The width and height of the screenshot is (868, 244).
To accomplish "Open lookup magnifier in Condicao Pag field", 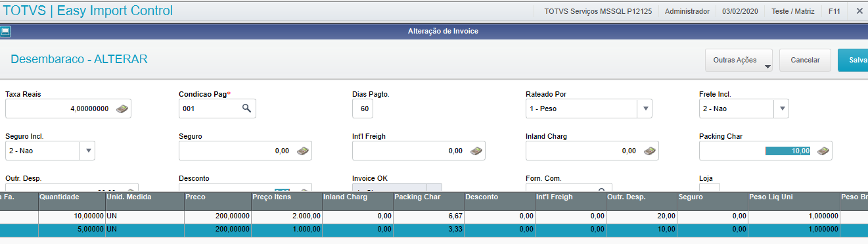I will click(246, 109).
